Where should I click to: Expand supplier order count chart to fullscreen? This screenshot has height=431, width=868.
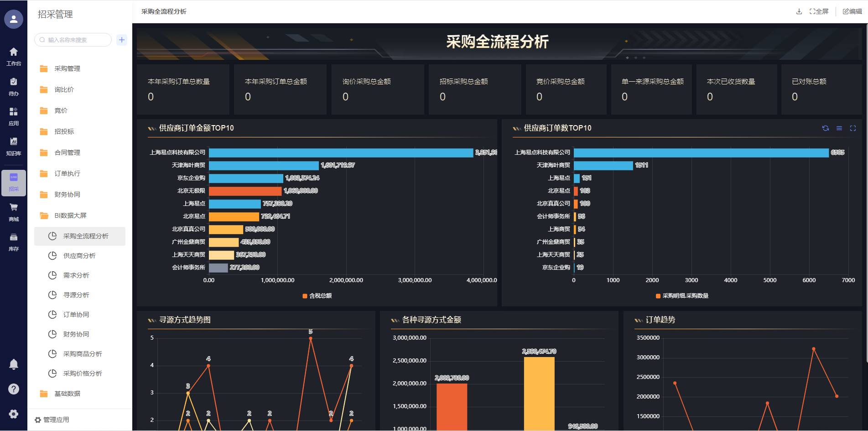pos(852,128)
